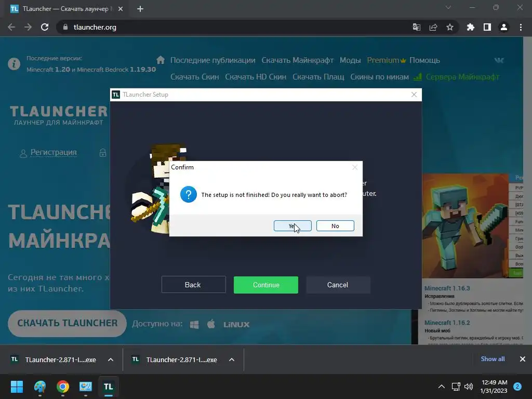This screenshot has width=532, height=399.
Task: Click the volume tray icon
Action: click(469, 387)
